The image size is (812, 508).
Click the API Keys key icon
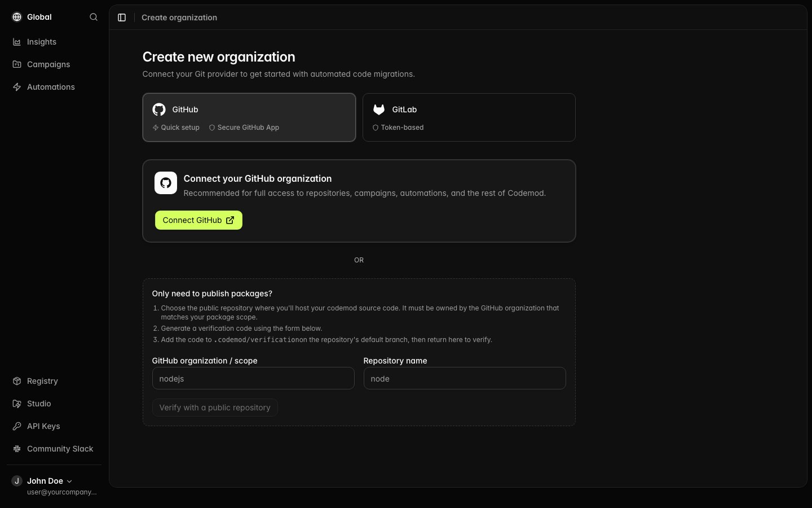coord(17,426)
